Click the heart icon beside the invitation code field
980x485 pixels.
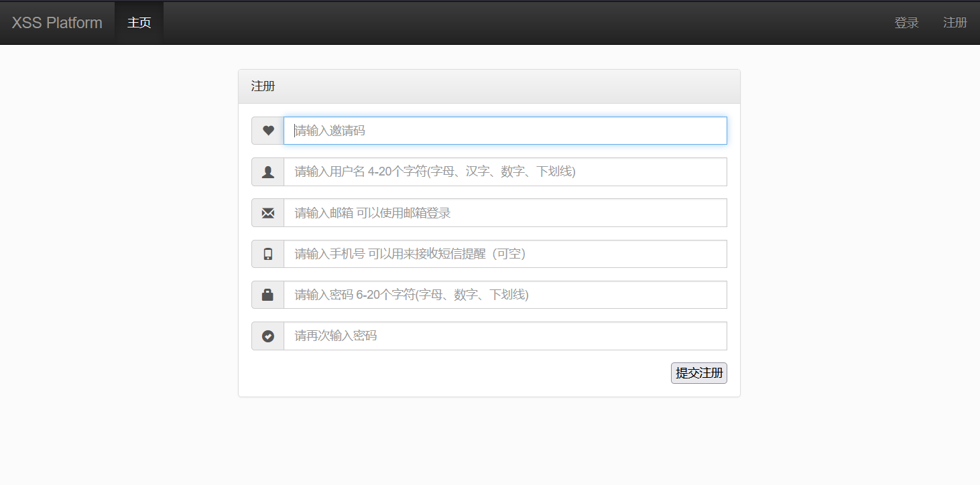tap(267, 130)
